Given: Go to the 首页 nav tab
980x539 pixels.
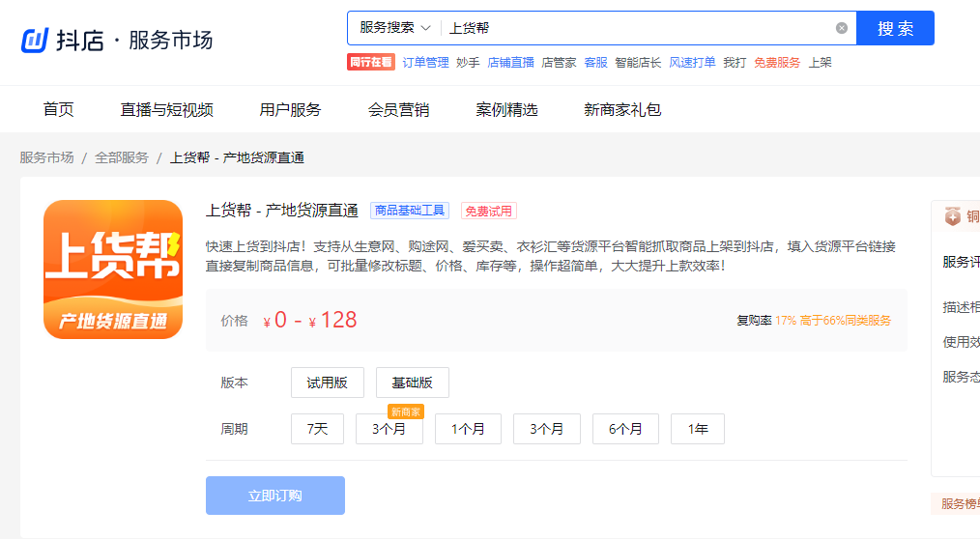Looking at the screenshot, I should [58, 110].
